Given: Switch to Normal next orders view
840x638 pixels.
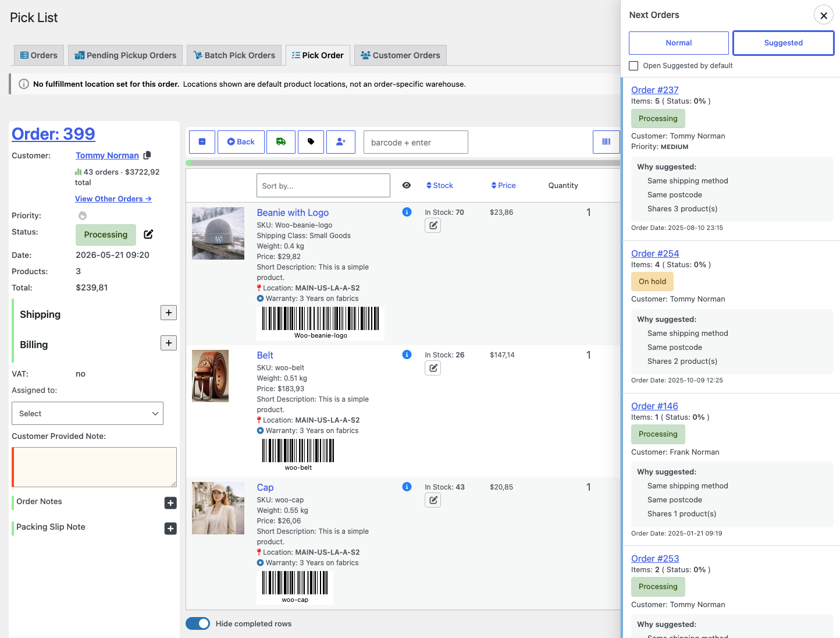Looking at the screenshot, I should pyautogui.click(x=679, y=43).
